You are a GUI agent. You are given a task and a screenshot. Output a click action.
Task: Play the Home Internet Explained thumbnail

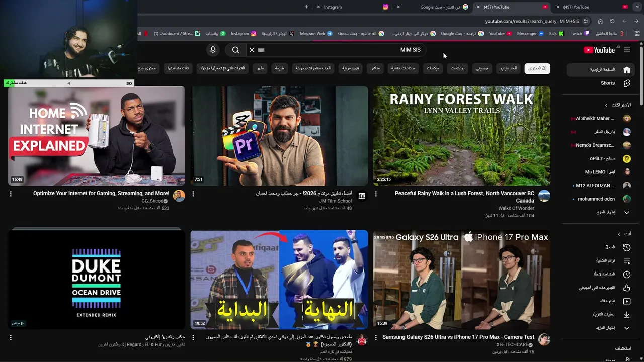click(97, 136)
